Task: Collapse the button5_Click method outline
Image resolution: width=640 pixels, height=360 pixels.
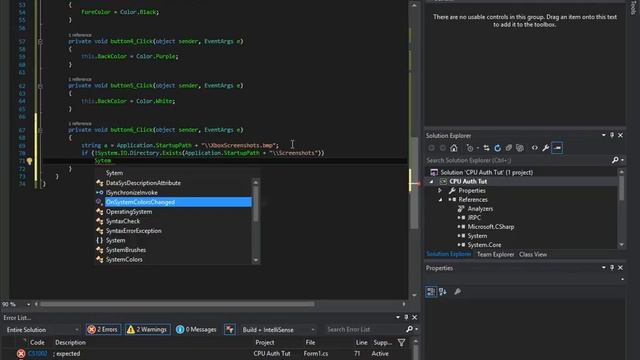Action: pyautogui.click(x=40, y=86)
